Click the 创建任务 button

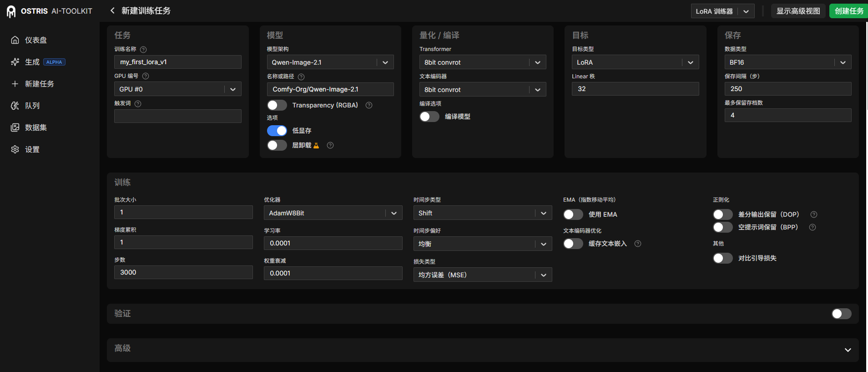(849, 11)
